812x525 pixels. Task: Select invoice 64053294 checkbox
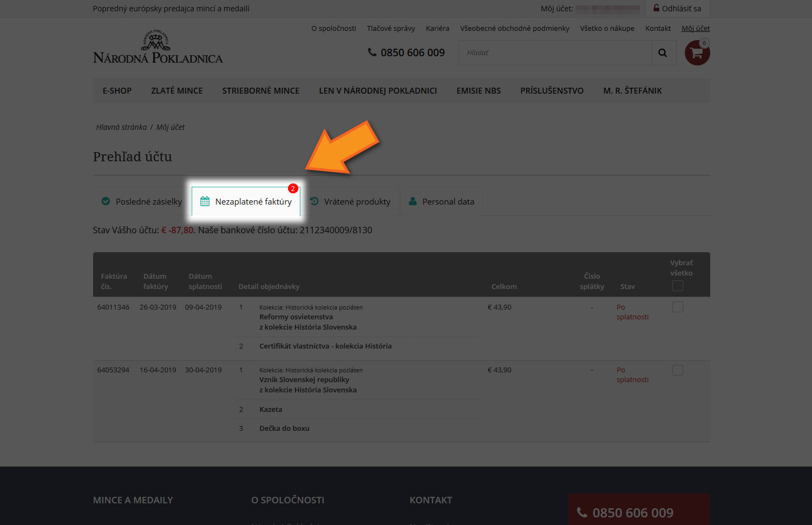678,370
